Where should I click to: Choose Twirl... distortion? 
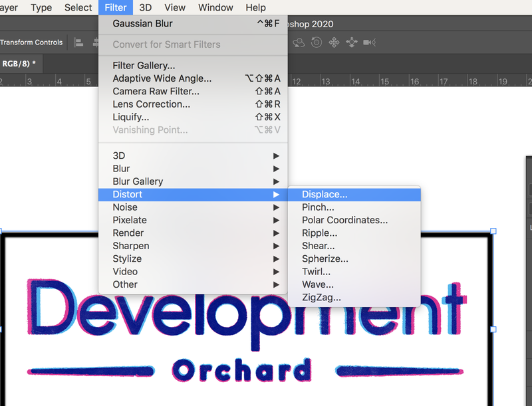pos(354,272)
